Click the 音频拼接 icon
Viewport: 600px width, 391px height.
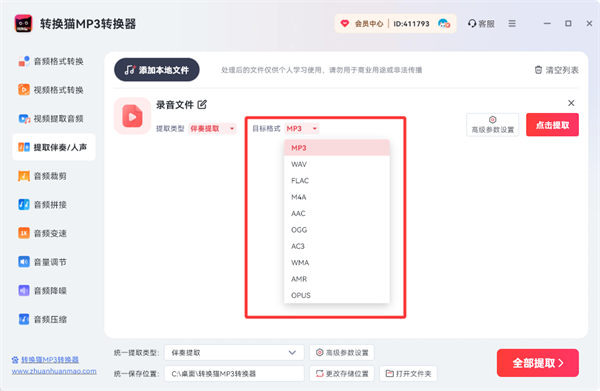(24, 205)
